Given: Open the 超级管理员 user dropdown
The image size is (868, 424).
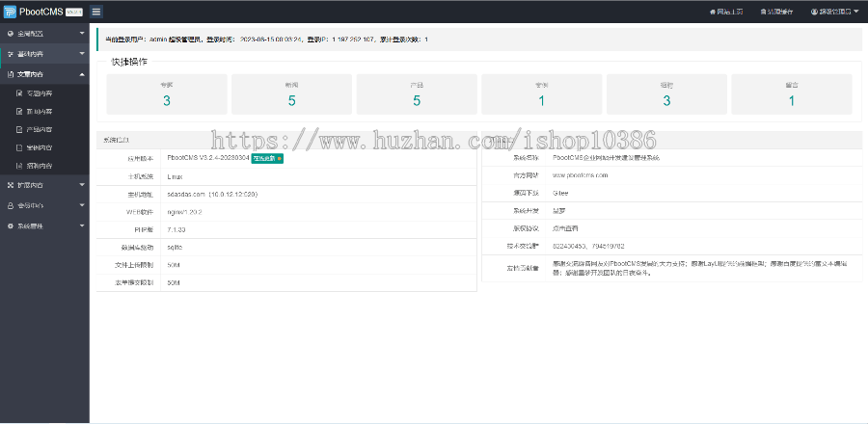Looking at the screenshot, I should tap(835, 12).
